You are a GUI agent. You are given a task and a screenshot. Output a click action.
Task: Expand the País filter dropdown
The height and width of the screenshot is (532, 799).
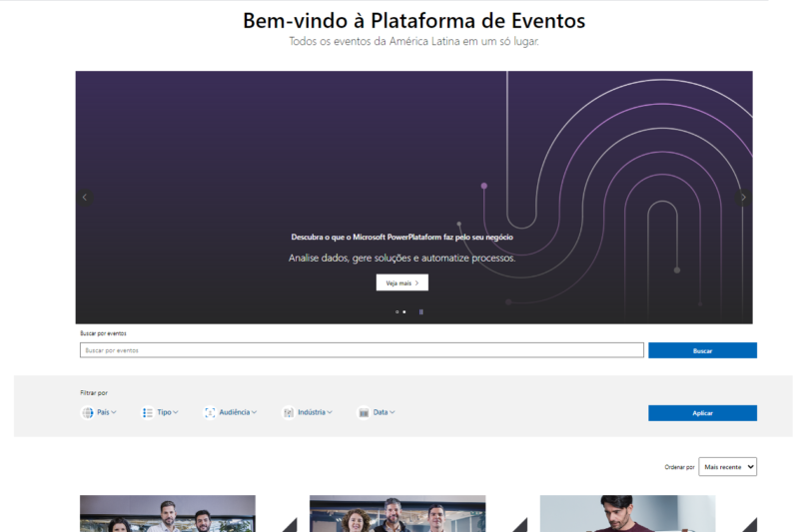click(106, 412)
